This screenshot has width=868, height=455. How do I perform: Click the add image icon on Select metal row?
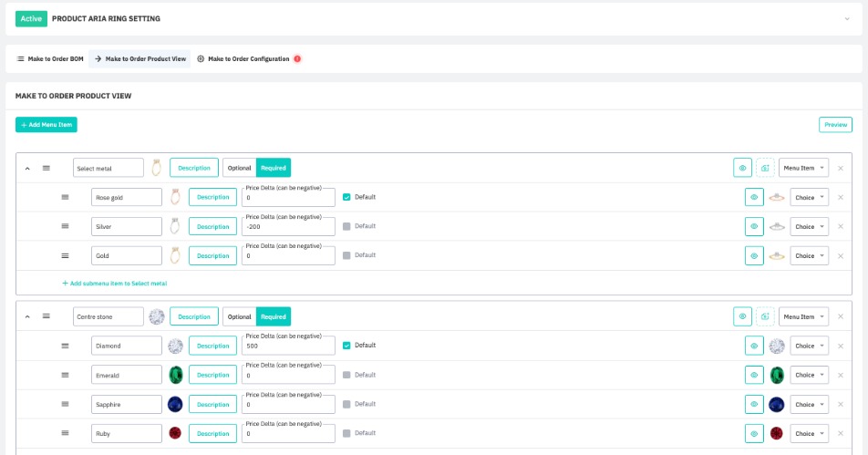pos(765,168)
